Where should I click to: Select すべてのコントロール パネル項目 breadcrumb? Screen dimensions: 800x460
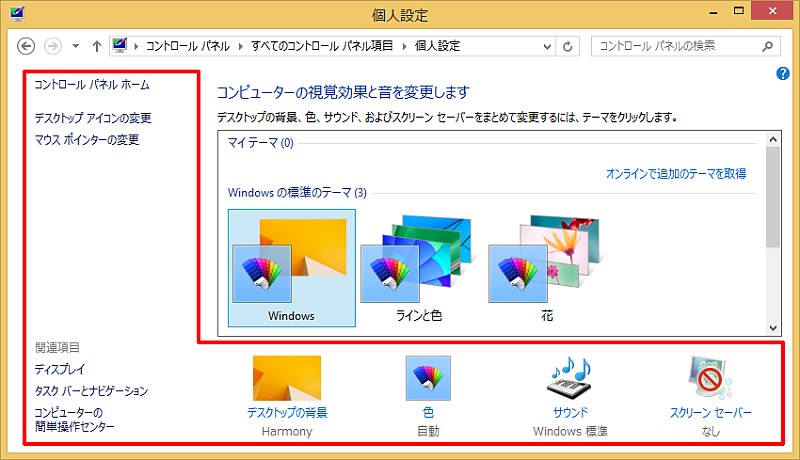322,46
